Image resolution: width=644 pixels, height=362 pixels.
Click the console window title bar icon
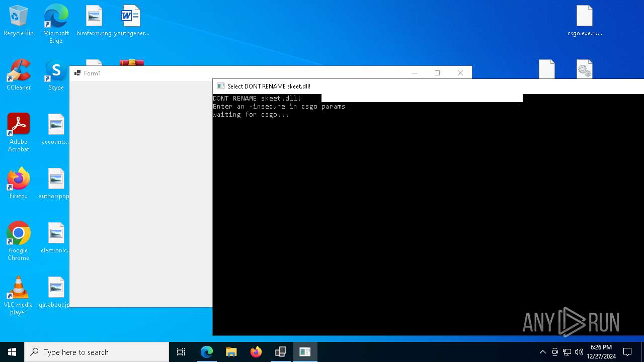(x=220, y=86)
